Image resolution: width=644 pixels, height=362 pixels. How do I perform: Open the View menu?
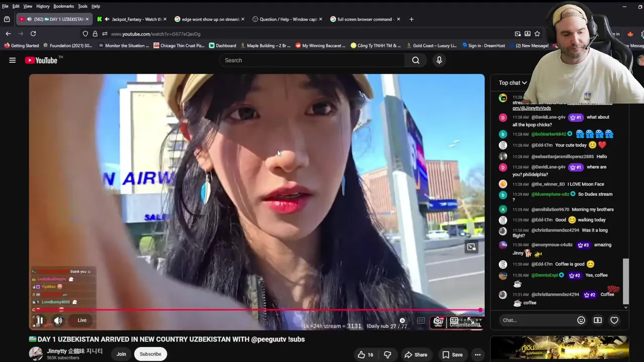[28, 6]
